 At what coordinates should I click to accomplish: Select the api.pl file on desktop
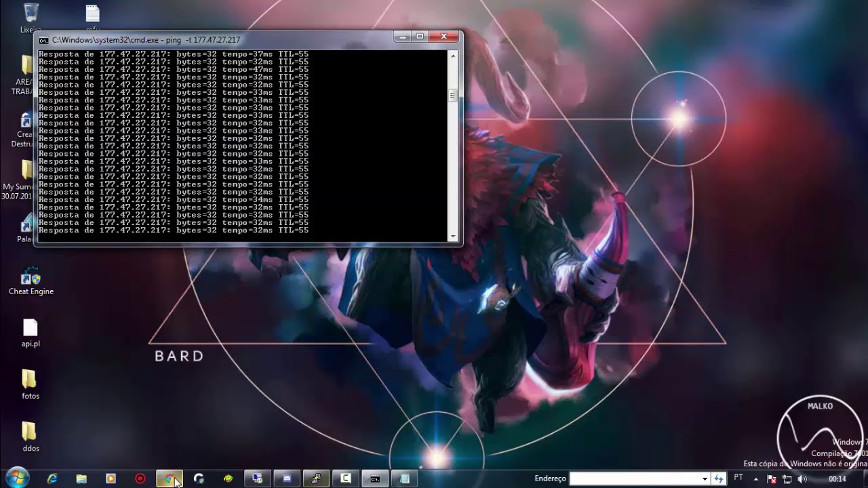click(31, 333)
